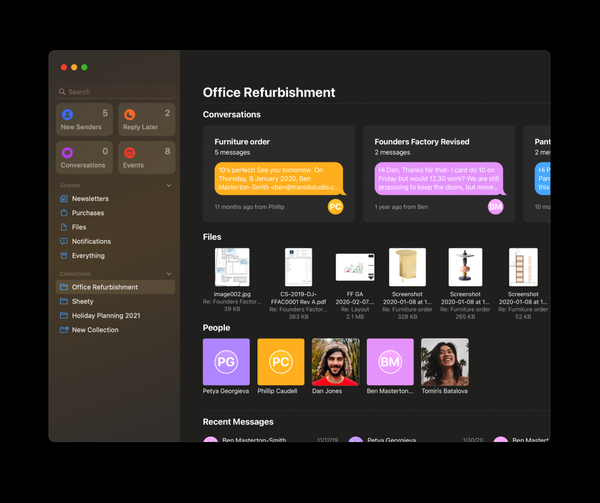Collapse the Scopes section chevron

click(168, 185)
